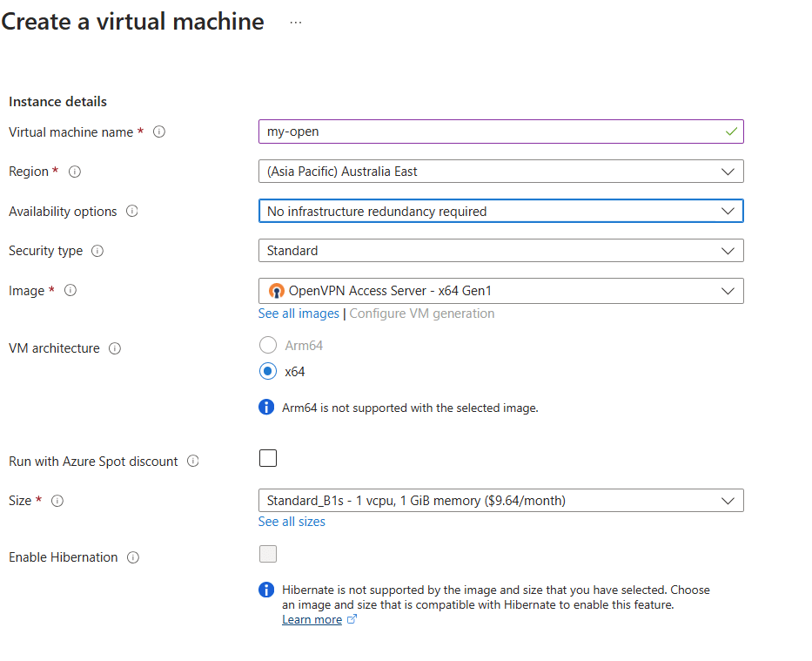Click the Enable Hibernation label

coord(64,557)
